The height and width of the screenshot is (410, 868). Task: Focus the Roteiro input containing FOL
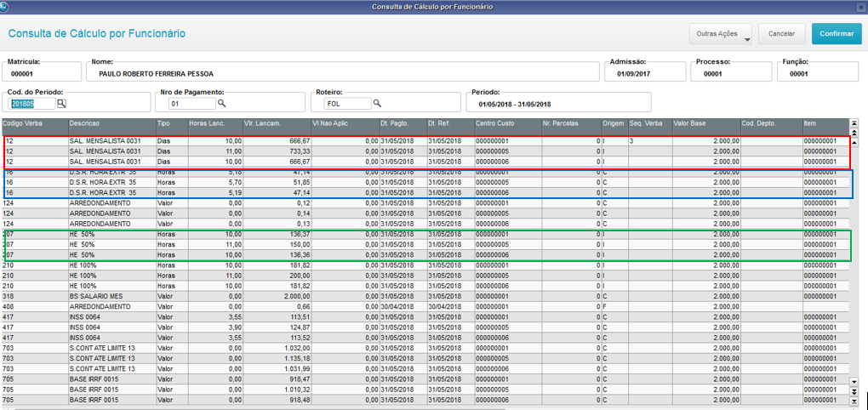coord(348,104)
